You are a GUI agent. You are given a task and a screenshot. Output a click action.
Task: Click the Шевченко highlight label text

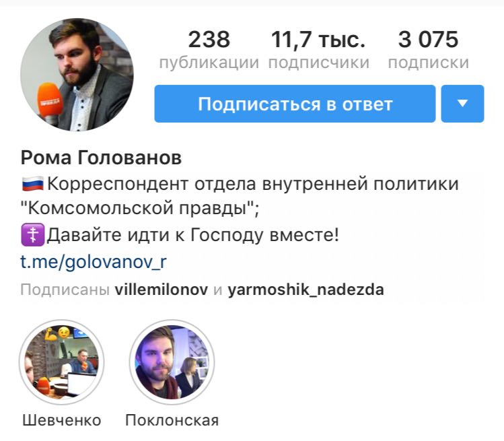coord(62,420)
